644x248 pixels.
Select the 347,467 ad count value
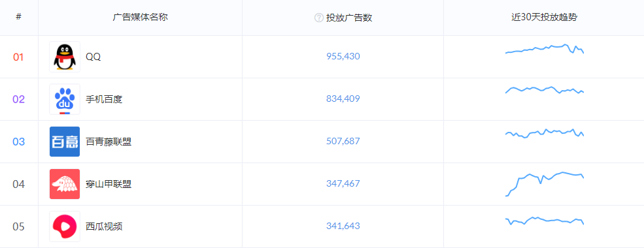[343, 183]
